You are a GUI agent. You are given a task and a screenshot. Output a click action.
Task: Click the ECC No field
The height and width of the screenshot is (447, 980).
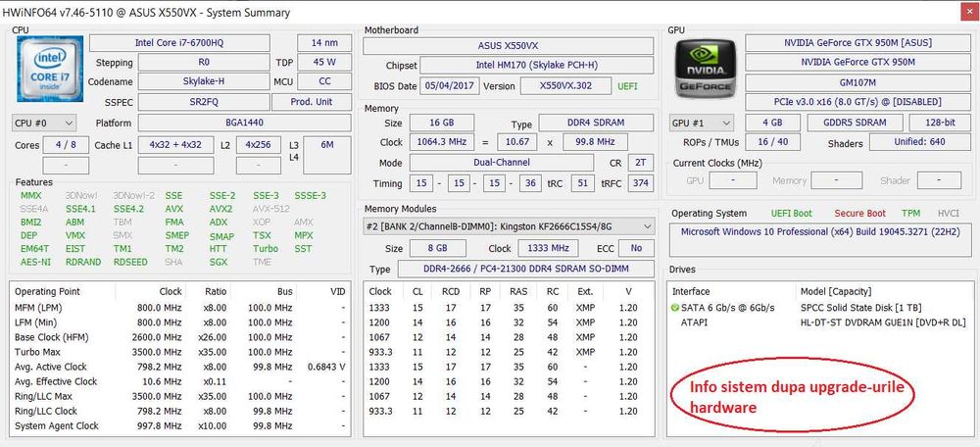coord(636,248)
